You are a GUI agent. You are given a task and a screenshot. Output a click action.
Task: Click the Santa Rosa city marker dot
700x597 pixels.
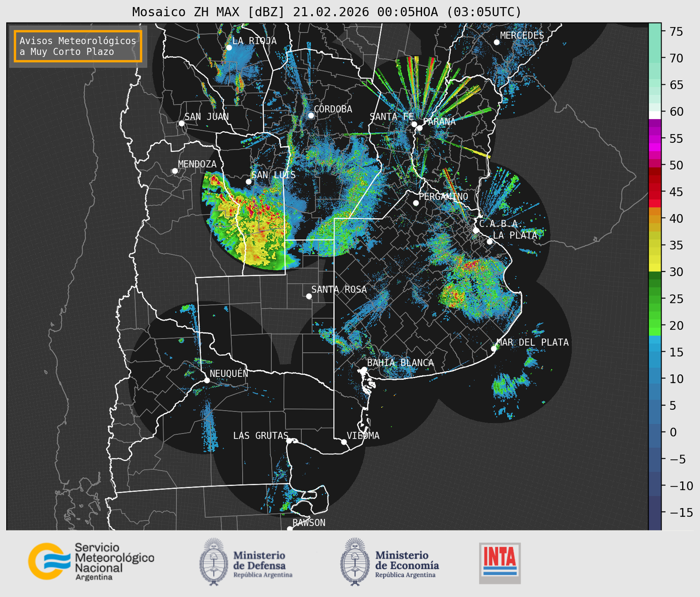click(x=309, y=296)
